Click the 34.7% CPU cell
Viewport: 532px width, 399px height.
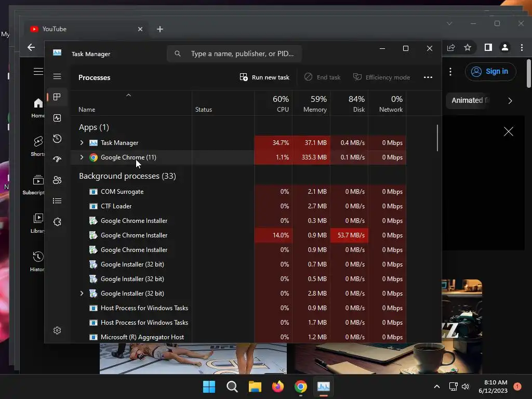tap(273, 143)
